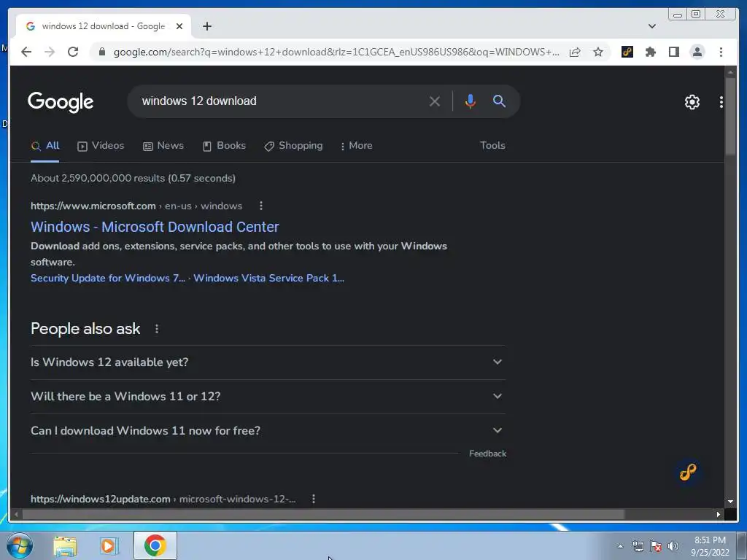Close the windows 12 download tab

pyautogui.click(x=179, y=26)
